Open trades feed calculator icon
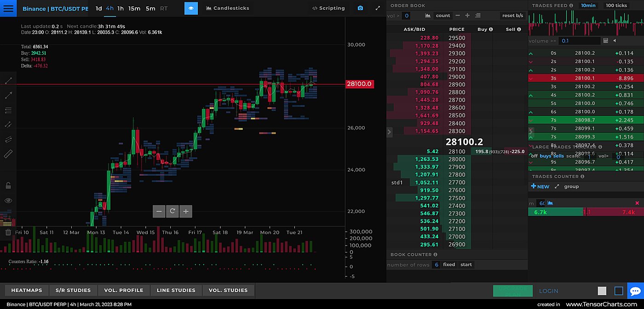 (x=605, y=41)
